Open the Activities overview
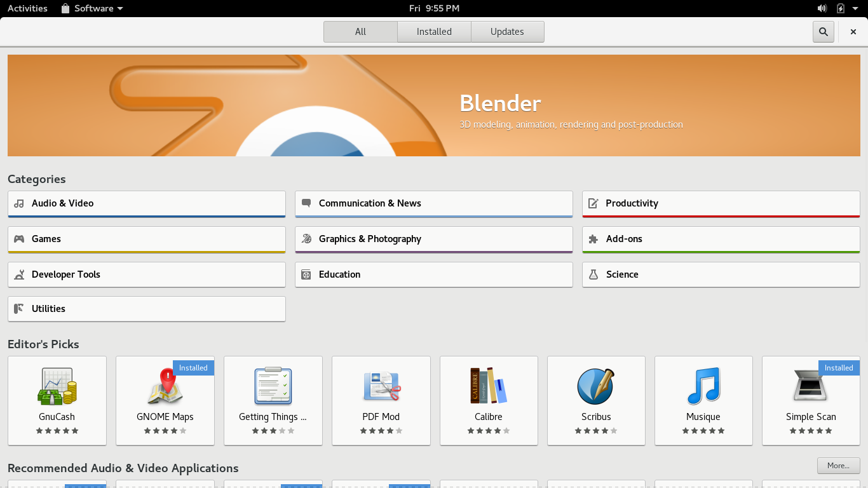The width and height of the screenshot is (868, 488). 27,8
